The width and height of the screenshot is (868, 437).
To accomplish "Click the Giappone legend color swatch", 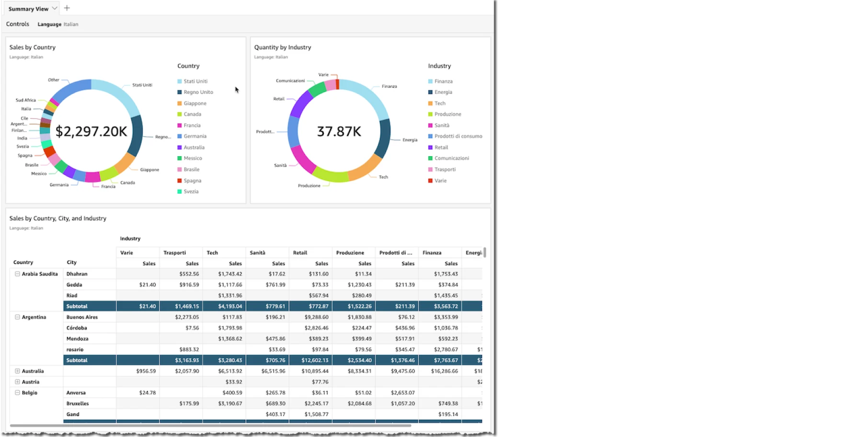I will (180, 103).
